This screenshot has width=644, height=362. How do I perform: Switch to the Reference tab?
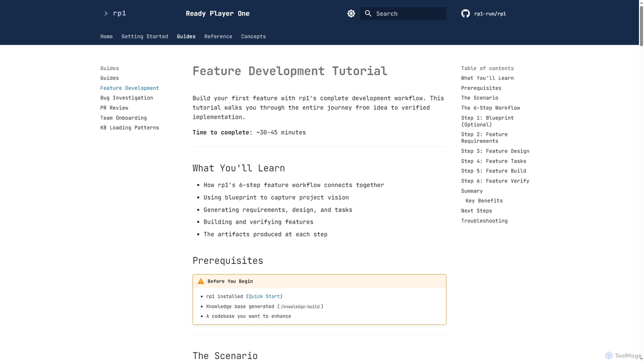tap(218, 37)
